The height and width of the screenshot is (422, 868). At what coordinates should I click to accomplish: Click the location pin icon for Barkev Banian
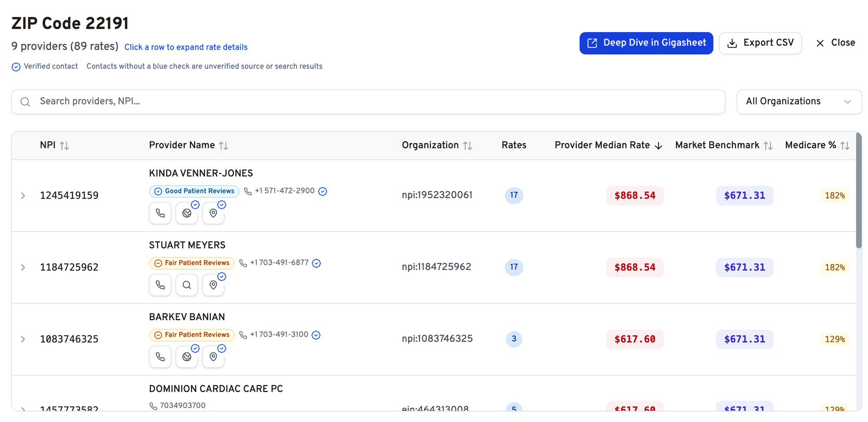coord(213,357)
